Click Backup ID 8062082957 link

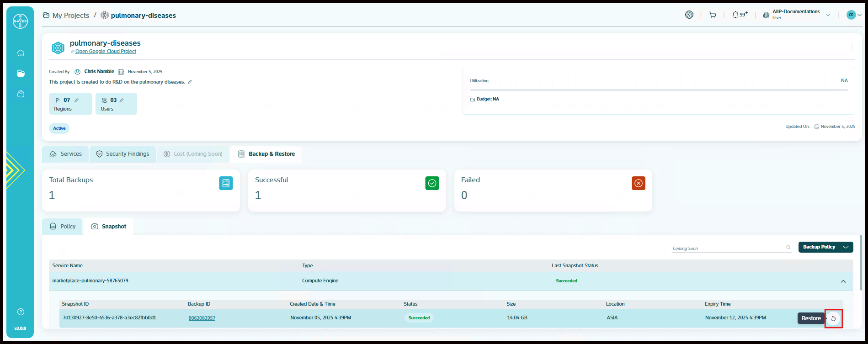coord(202,318)
